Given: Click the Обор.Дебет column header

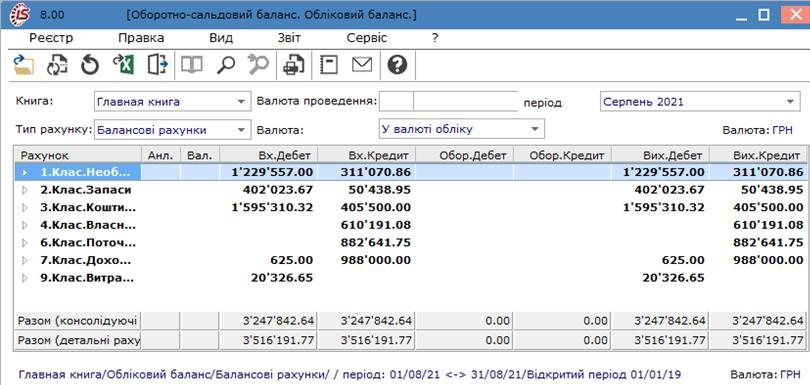Looking at the screenshot, I should (x=464, y=155).
